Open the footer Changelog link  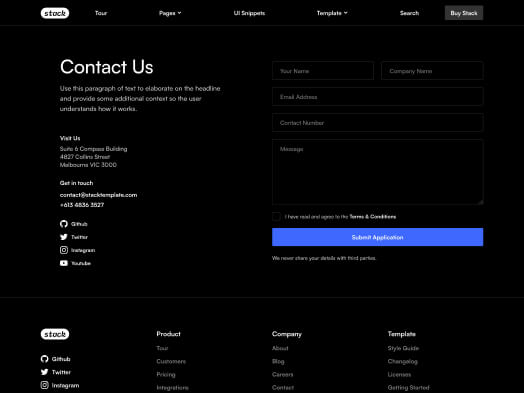tap(403, 361)
